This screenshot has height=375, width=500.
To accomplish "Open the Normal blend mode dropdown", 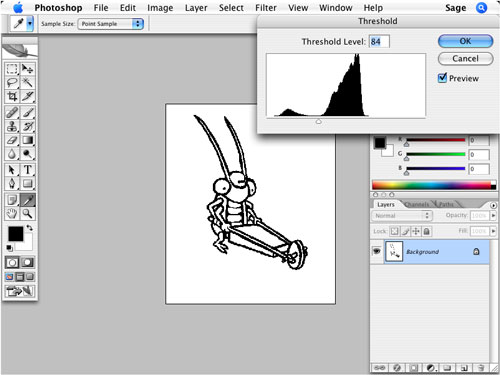I will (402, 216).
